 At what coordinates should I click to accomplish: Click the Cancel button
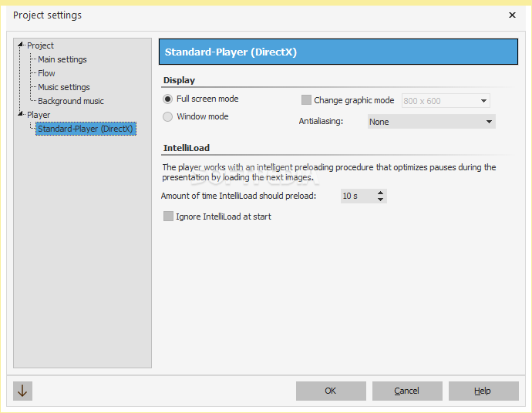coord(407,391)
